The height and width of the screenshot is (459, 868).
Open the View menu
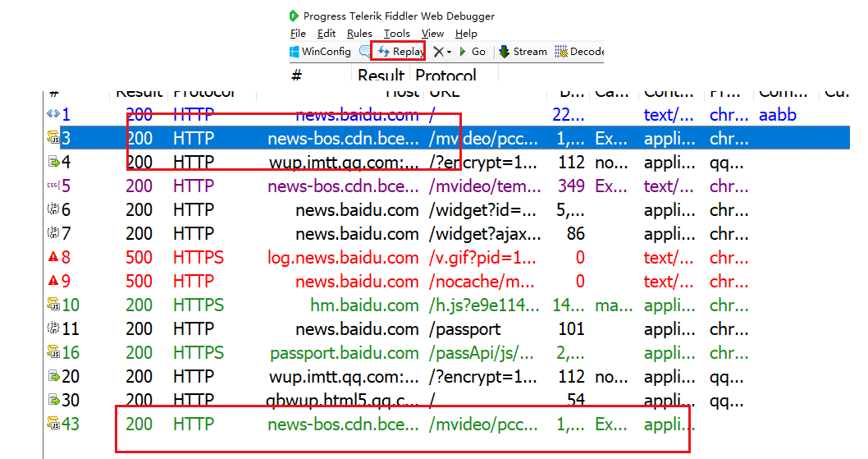click(x=432, y=34)
